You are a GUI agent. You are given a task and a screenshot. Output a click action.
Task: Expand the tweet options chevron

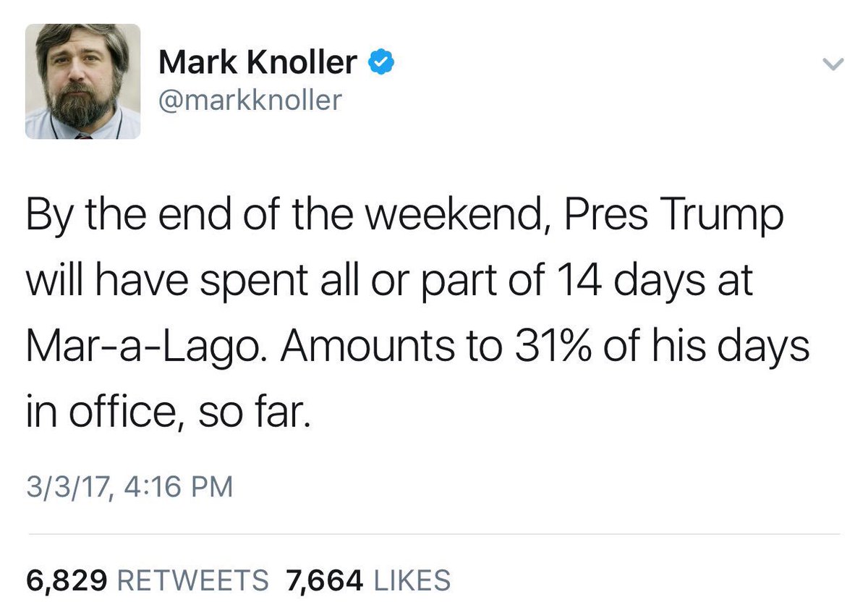(834, 65)
